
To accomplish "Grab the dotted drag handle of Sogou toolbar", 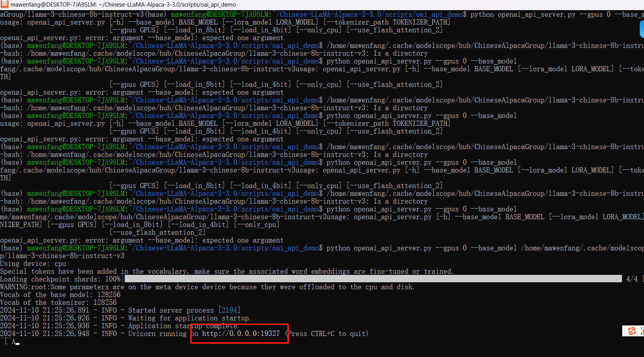I will tap(625, 331).
